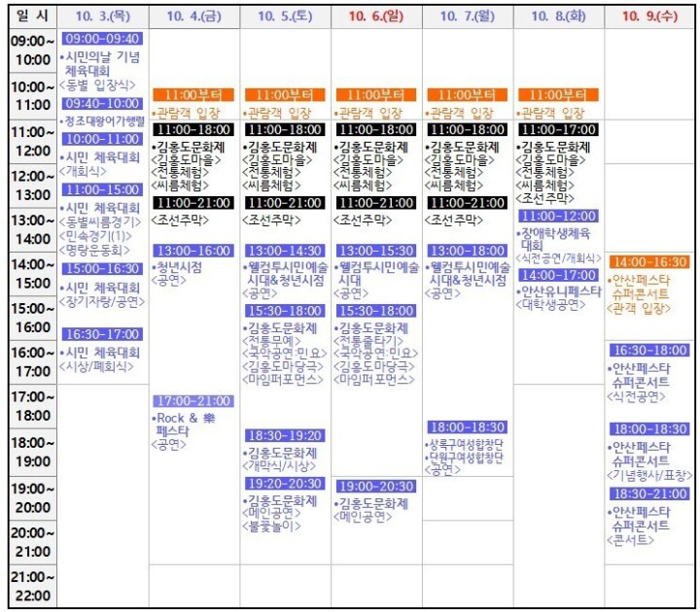The image size is (700, 612).
Task: Click the 13:00-15:30 time badge
Action: 376,251
